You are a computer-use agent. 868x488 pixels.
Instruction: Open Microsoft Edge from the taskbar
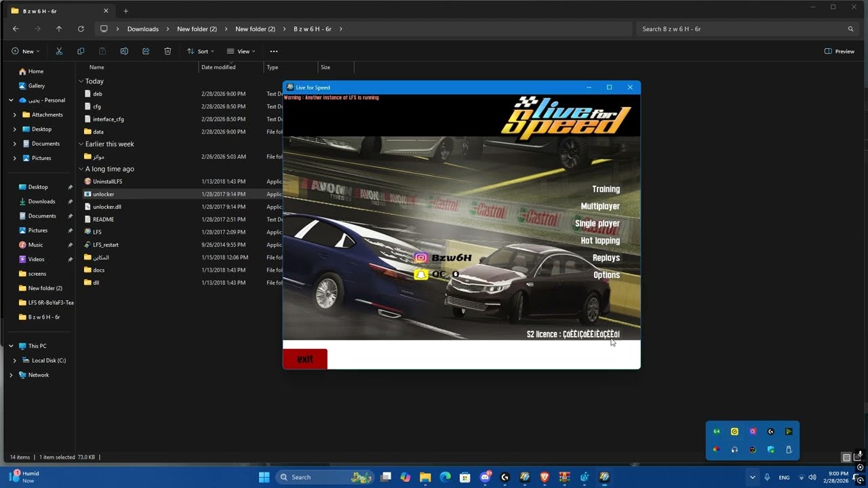446,477
